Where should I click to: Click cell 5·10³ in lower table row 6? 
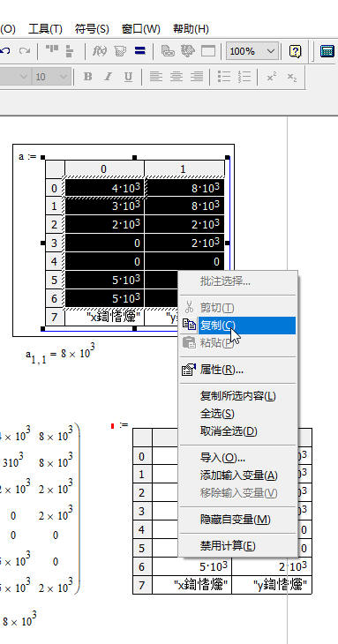click(192, 566)
